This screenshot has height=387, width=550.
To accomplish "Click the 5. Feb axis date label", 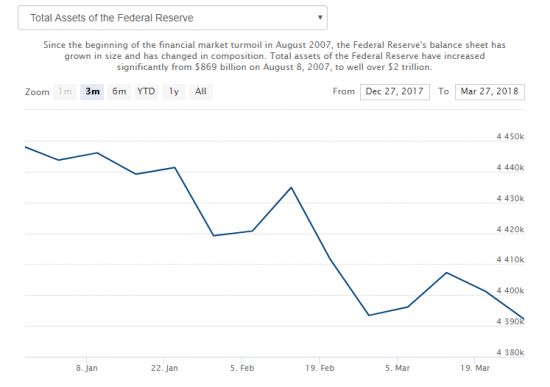I will point(242,368).
